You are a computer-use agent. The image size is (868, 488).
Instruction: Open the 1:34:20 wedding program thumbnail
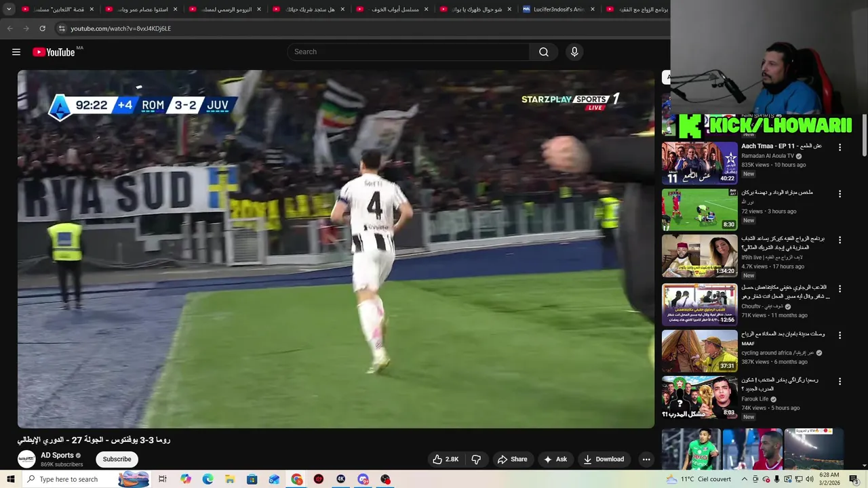click(699, 256)
